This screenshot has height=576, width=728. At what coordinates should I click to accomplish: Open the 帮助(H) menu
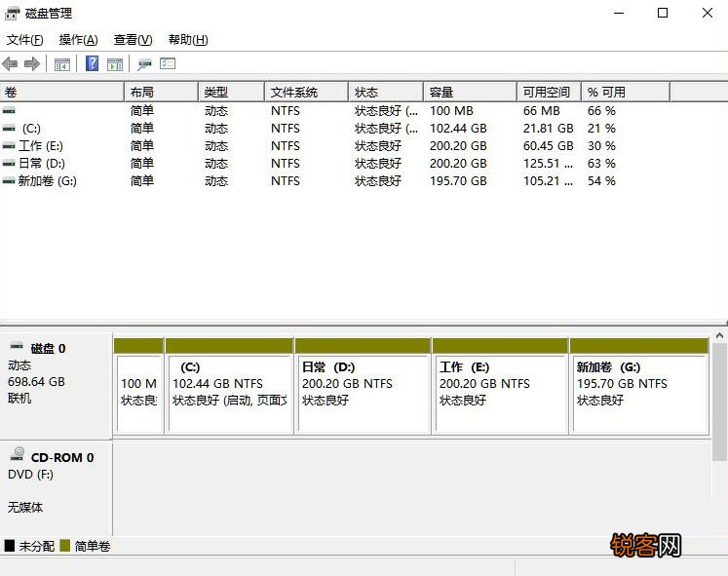click(188, 40)
